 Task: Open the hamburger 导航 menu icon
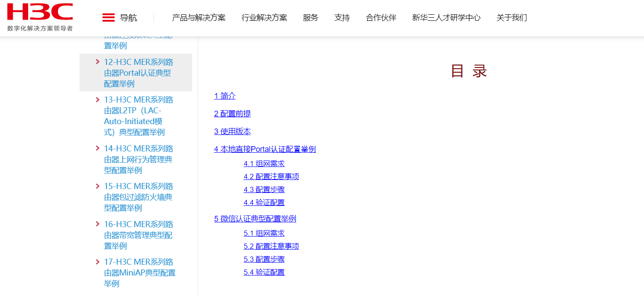pos(109,18)
